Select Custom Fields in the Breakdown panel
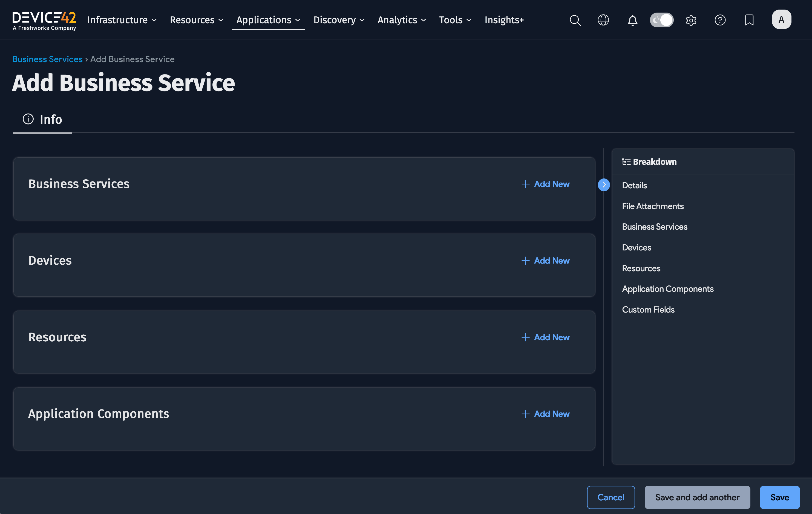The image size is (812, 514). pos(648,309)
